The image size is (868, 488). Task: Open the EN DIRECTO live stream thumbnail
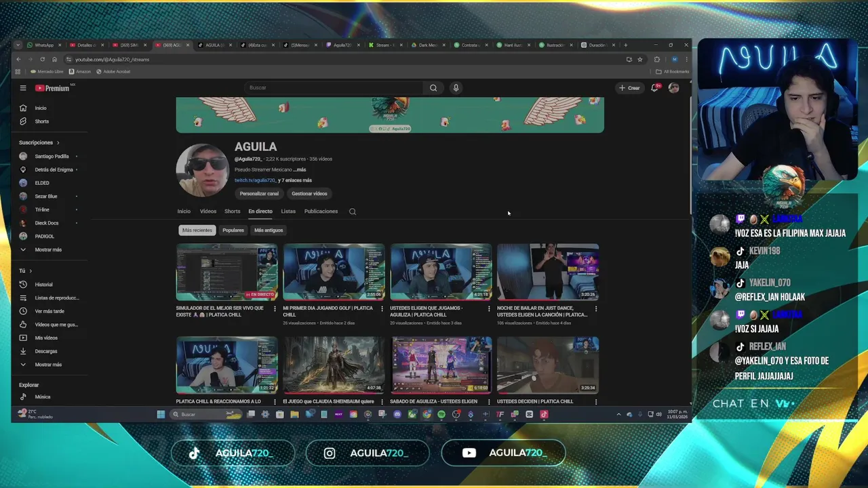click(226, 272)
